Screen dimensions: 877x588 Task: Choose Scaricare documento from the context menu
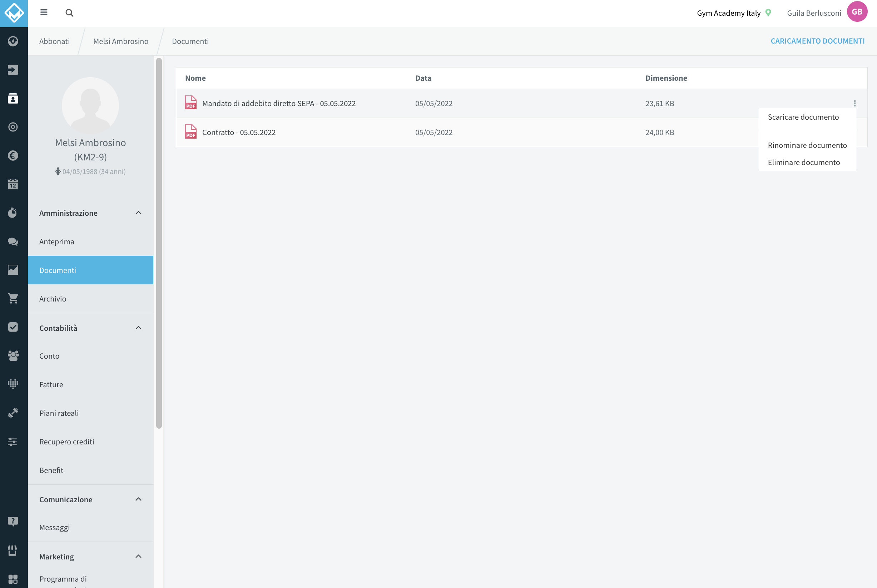coord(807,117)
